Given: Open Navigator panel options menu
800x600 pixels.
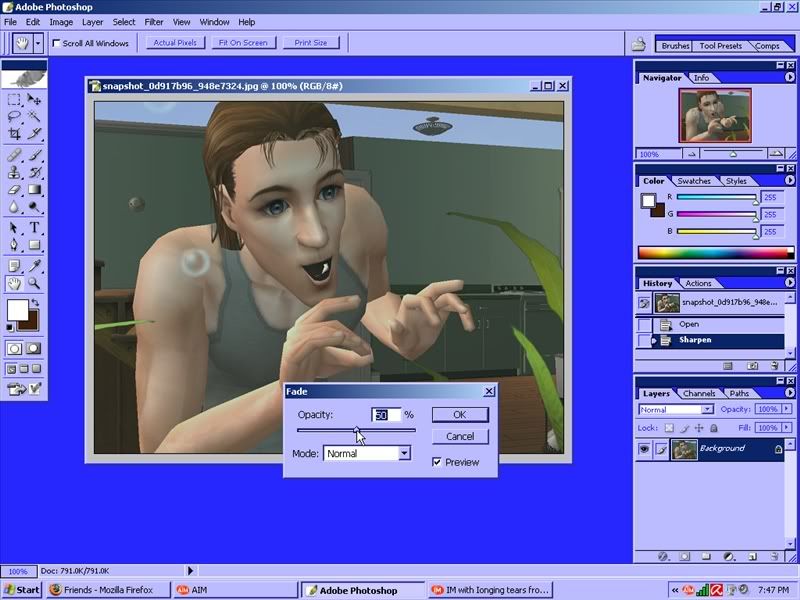Looking at the screenshot, I should pyautogui.click(x=790, y=78).
